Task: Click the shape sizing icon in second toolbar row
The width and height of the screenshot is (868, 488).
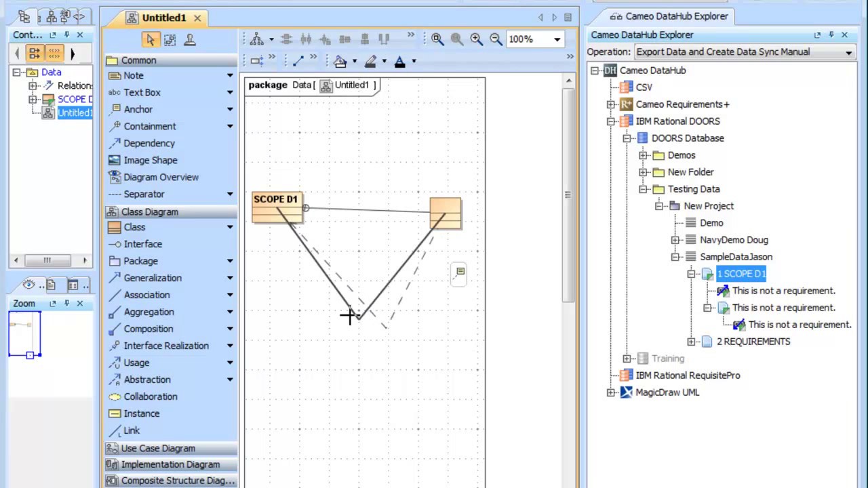Action: click(256, 61)
